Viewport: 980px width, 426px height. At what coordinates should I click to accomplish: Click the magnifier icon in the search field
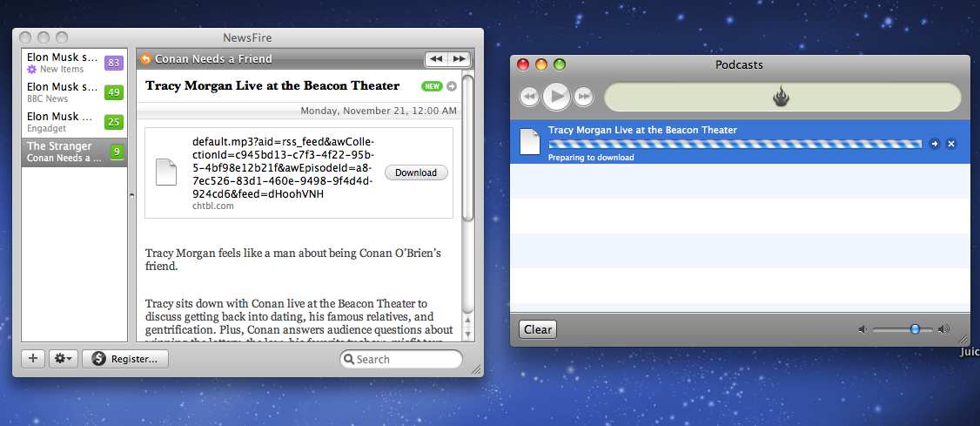(349, 359)
